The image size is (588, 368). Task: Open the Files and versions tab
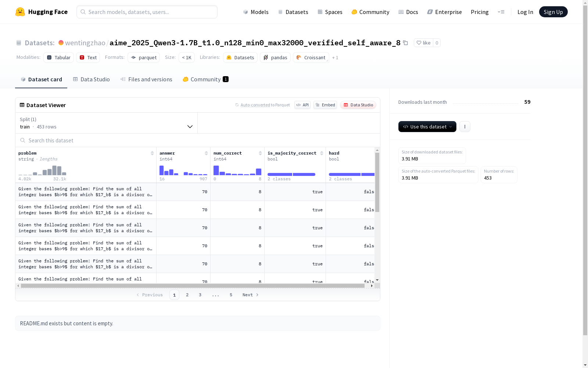tap(146, 79)
